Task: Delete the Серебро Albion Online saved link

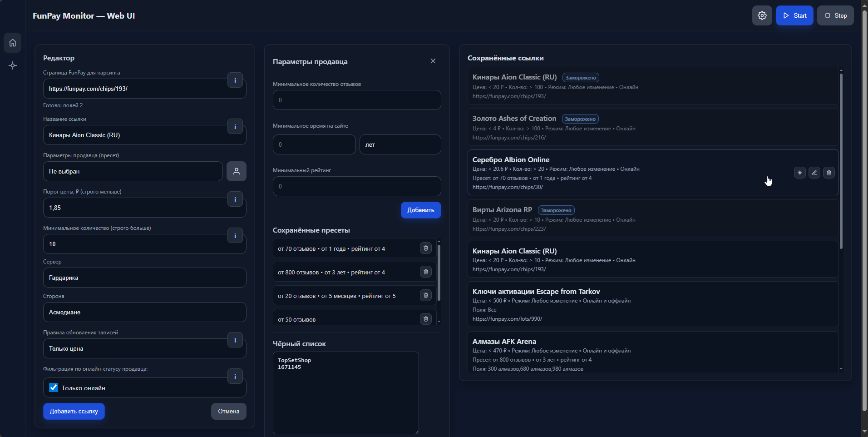Action: click(x=829, y=173)
